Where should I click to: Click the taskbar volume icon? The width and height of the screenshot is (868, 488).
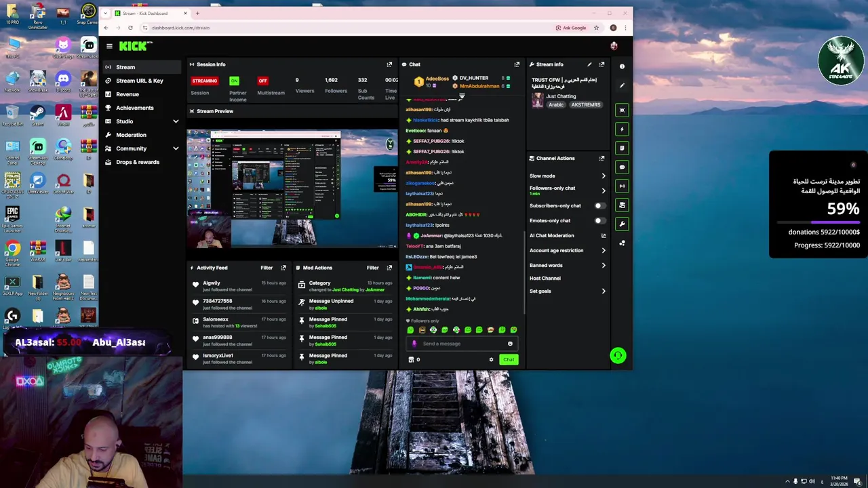pos(812,481)
